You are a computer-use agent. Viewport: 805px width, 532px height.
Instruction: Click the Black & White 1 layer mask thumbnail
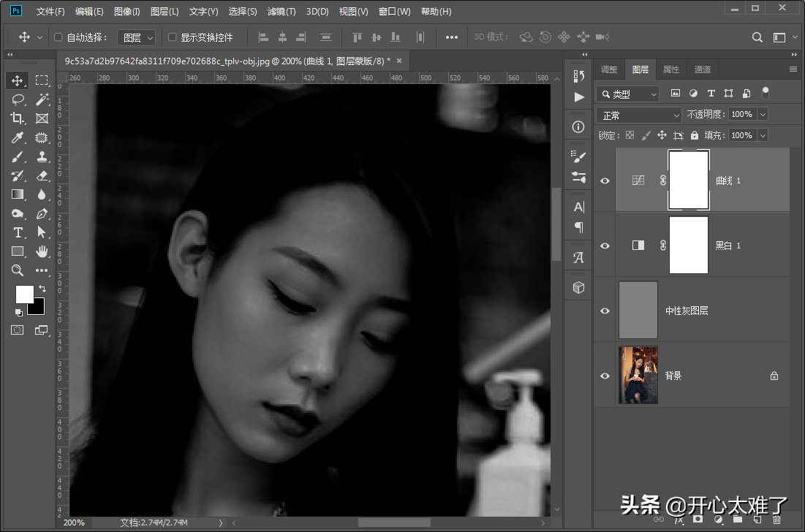click(x=688, y=246)
